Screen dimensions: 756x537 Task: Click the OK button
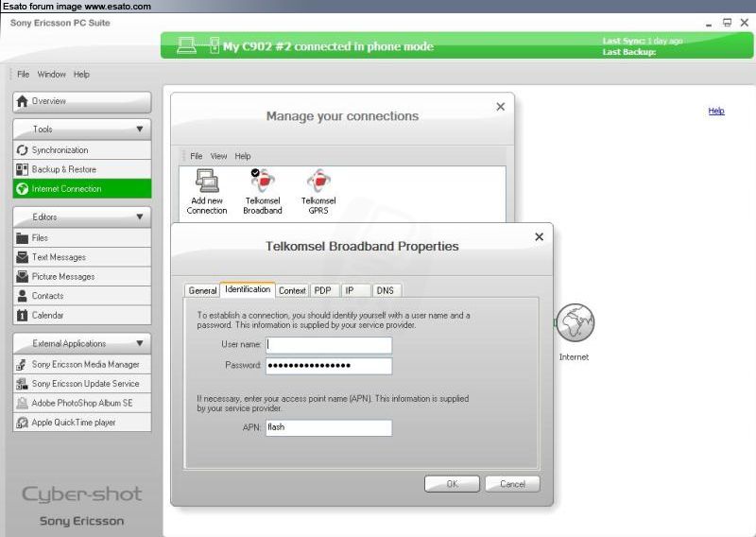pos(453,484)
